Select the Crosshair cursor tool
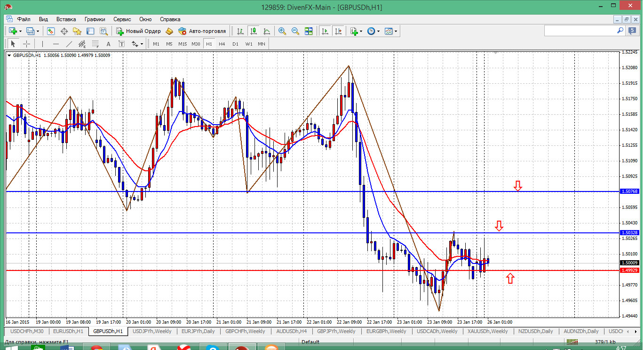644x350 pixels. 27,44
